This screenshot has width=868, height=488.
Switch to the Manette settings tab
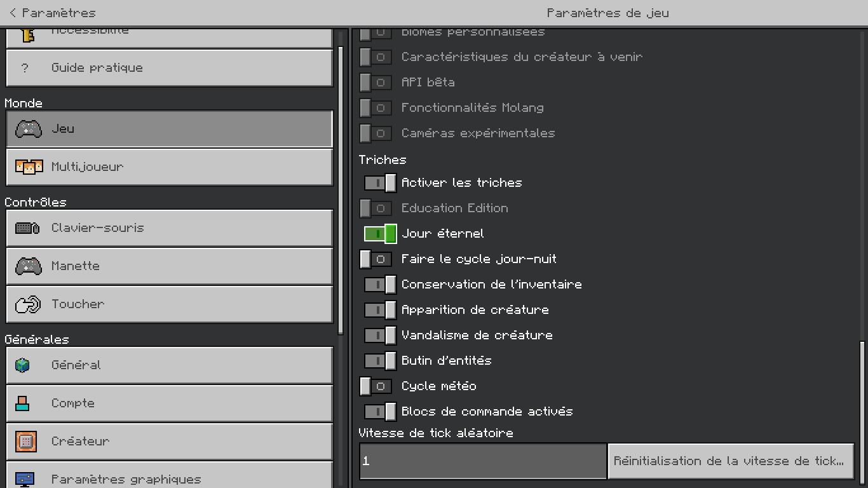pyautogui.click(x=169, y=266)
